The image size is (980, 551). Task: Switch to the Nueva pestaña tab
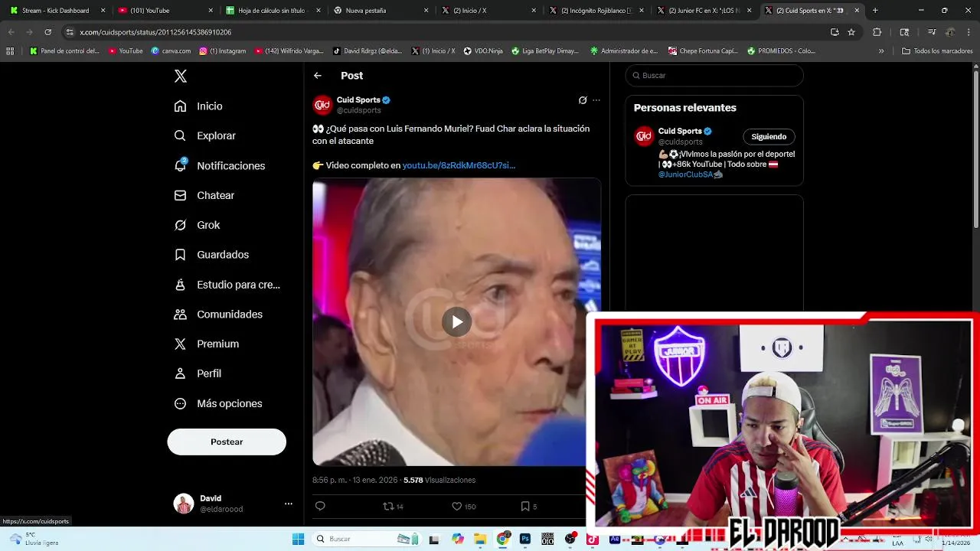[381, 11]
